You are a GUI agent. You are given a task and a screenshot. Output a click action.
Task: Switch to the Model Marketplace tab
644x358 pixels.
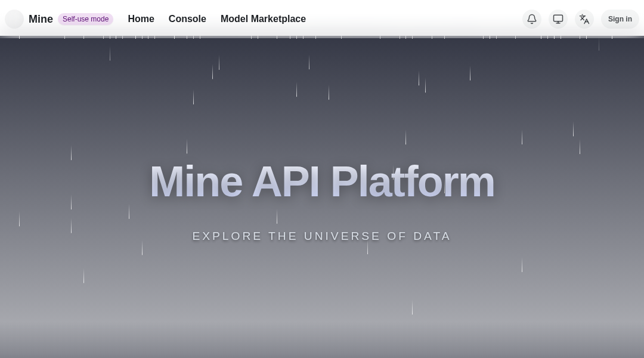[263, 19]
